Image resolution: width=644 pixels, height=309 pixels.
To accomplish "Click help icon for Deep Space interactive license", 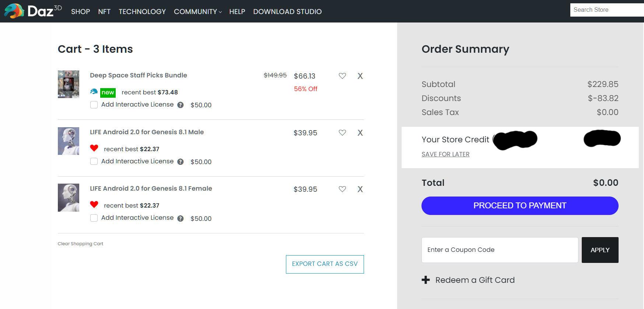I will pyautogui.click(x=181, y=105).
